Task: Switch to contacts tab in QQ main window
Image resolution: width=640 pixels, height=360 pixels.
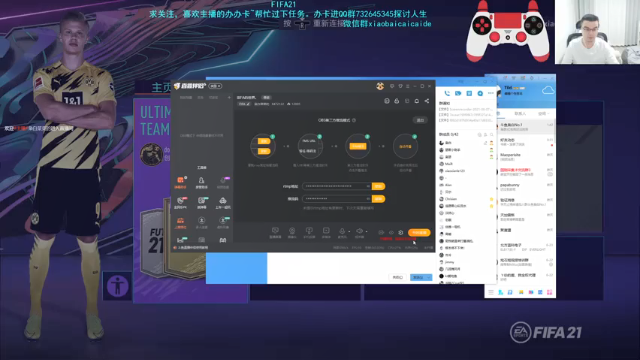Action: pos(520,113)
